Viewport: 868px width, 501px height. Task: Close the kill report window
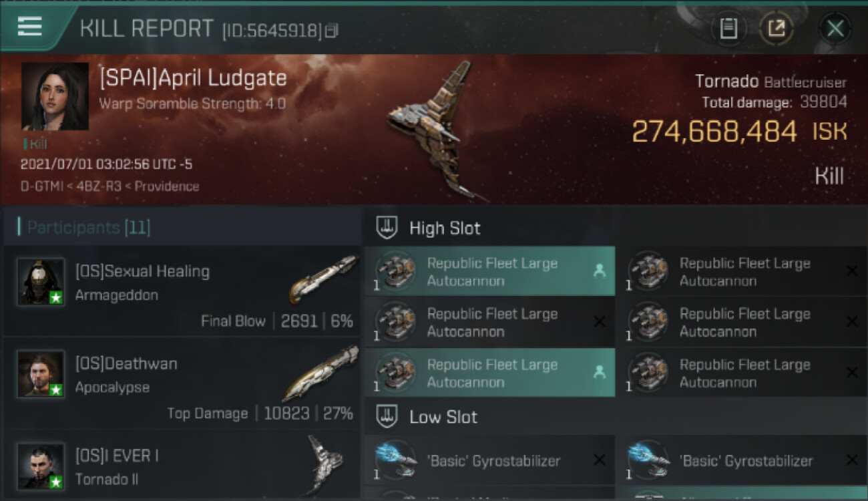pos(835,28)
